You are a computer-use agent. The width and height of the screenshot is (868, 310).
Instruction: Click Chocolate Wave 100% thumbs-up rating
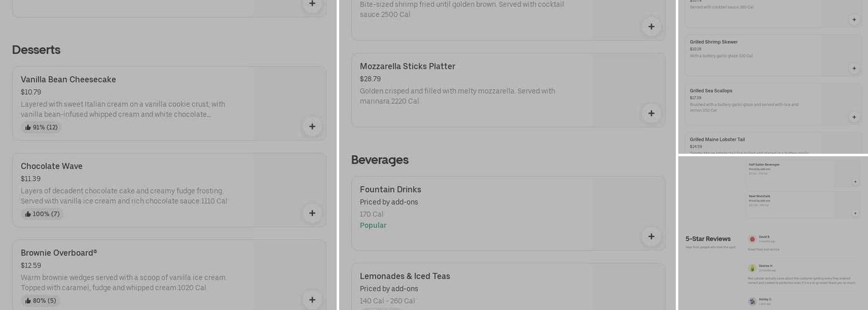click(x=42, y=214)
